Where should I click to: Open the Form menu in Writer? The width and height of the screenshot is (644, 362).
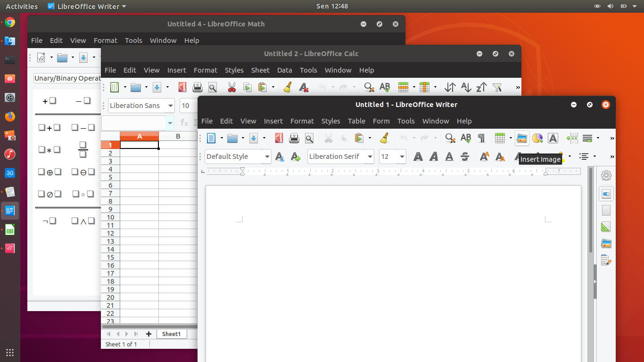[381, 121]
